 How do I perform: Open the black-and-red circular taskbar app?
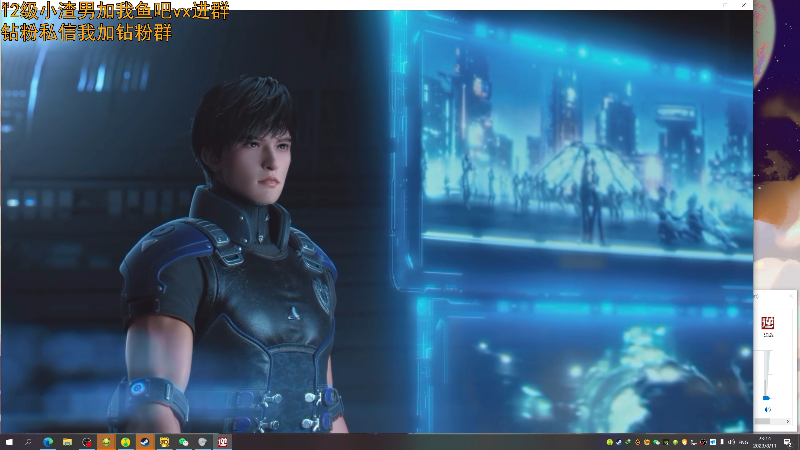click(x=87, y=442)
